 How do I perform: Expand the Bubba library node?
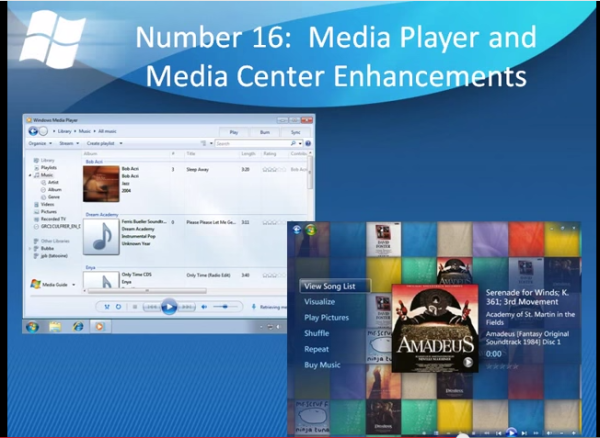point(30,249)
